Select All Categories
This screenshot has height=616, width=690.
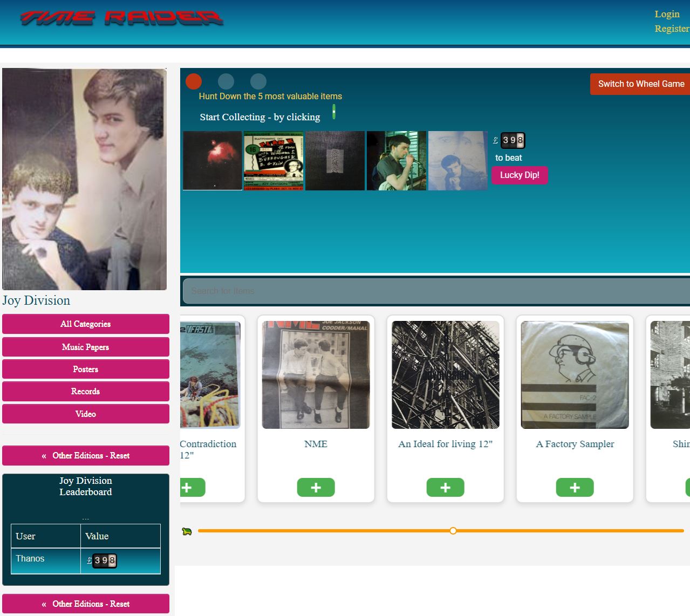(x=86, y=324)
